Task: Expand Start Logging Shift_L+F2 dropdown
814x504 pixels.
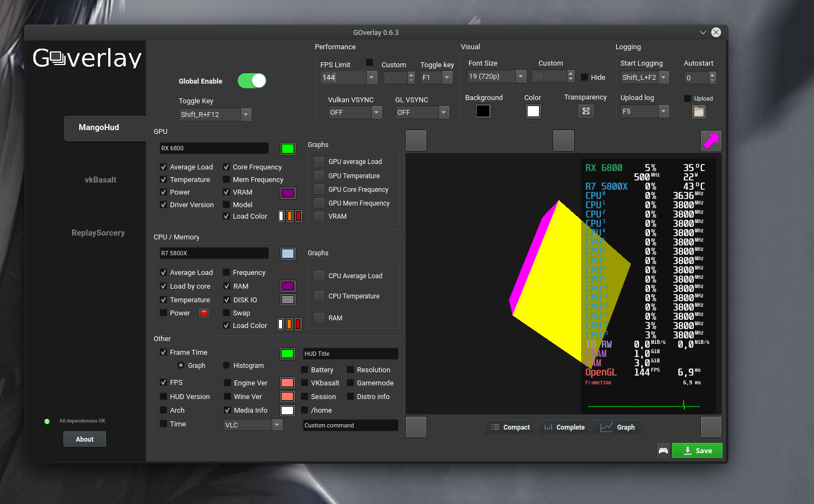Action: [664, 77]
